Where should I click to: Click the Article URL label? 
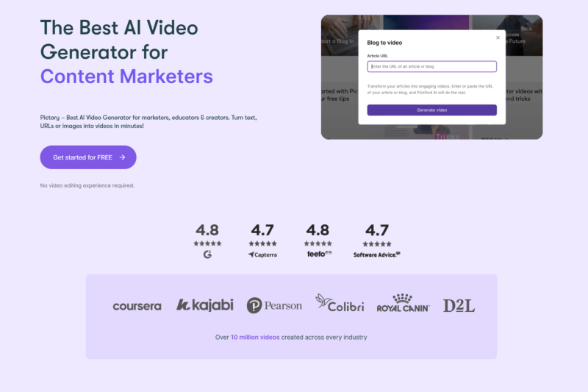(x=377, y=56)
